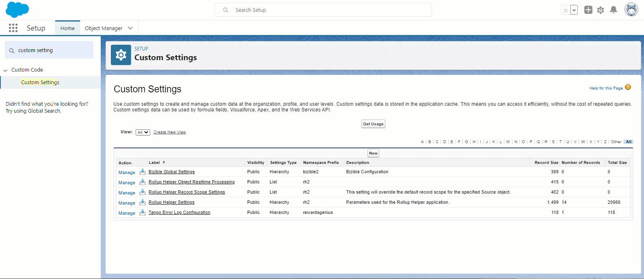Image resolution: width=644 pixels, height=279 pixels.
Task: Focus the Search Setup field
Action: coord(323,10)
